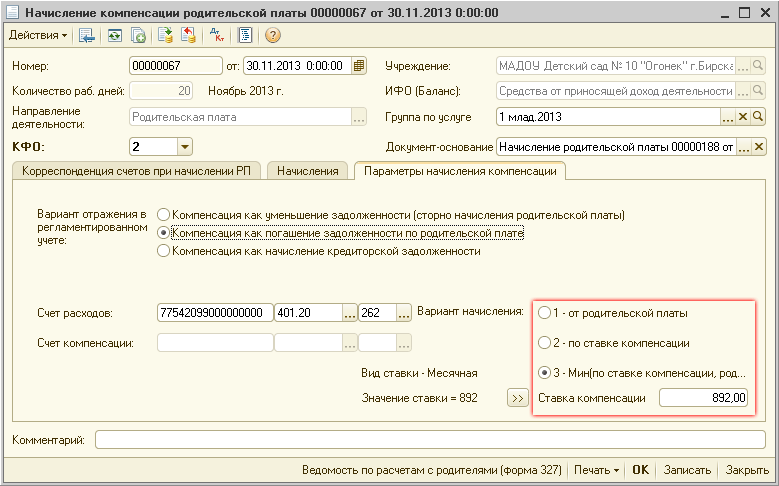Screen dimensions: 779x486
Task: Open 'Корреспонденция счетов при начислении РП' tab
Action: coord(135,171)
